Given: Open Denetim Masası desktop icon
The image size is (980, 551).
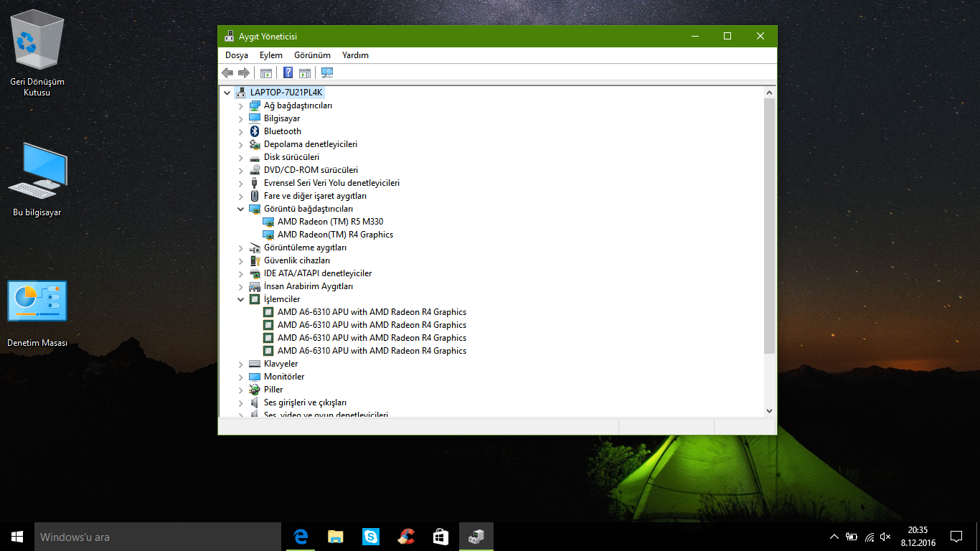Looking at the screenshot, I should (x=37, y=301).
